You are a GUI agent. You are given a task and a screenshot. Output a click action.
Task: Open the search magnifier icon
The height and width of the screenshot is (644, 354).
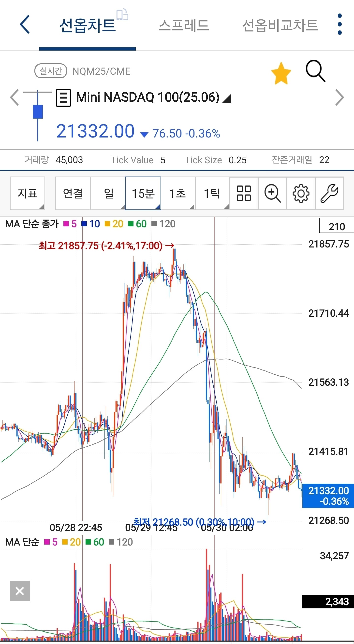[315, 71]
